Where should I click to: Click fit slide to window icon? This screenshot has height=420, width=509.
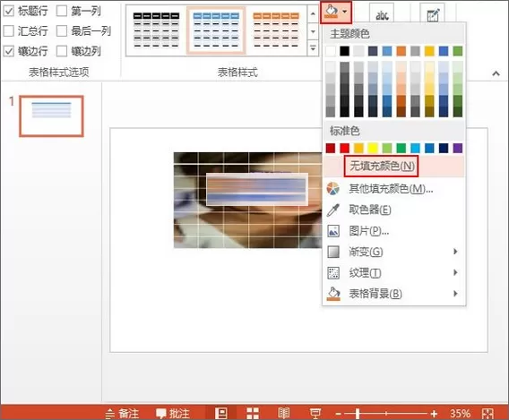coord(487,414)
